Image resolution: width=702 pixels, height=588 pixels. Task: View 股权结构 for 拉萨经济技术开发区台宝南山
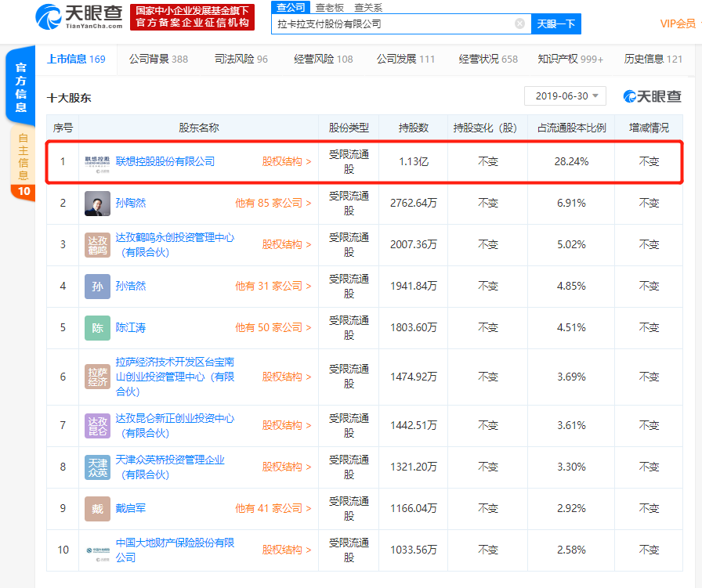pyautogui.click(x=287, y=377)
